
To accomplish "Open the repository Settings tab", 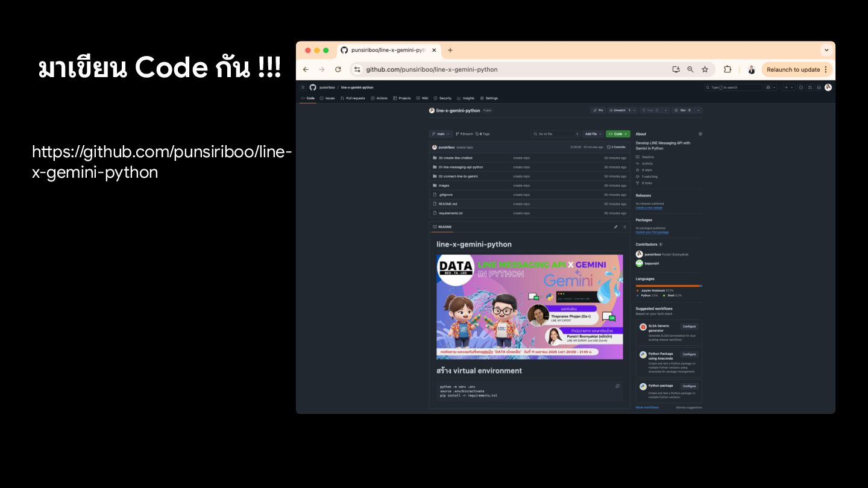I will point(489,98).
